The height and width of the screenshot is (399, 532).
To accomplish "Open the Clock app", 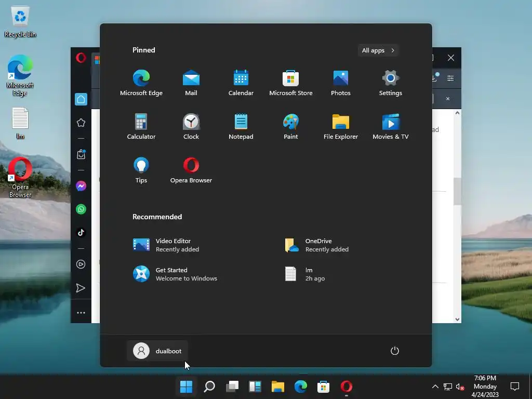I will pyautogui.click(x=191, y=127).
